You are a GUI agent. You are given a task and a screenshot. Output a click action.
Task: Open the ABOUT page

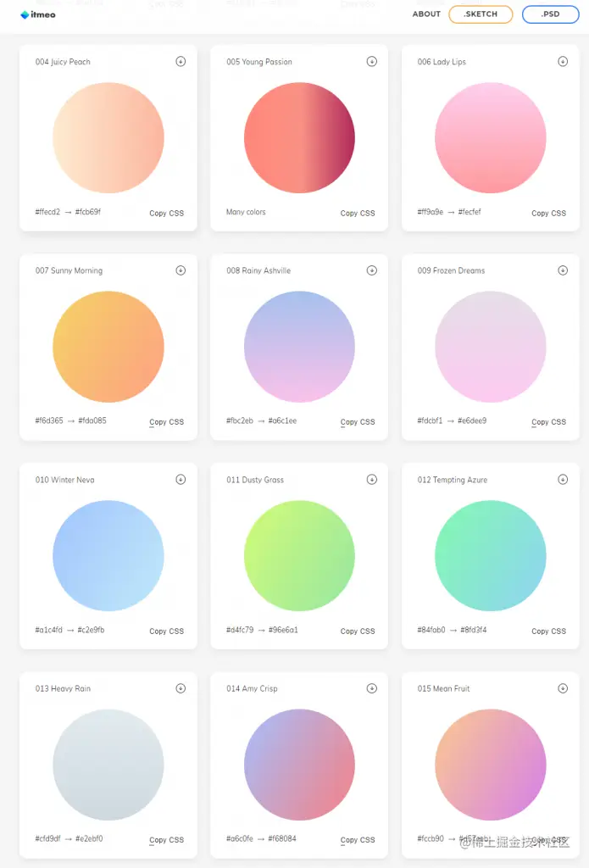(x=426, y=14)
